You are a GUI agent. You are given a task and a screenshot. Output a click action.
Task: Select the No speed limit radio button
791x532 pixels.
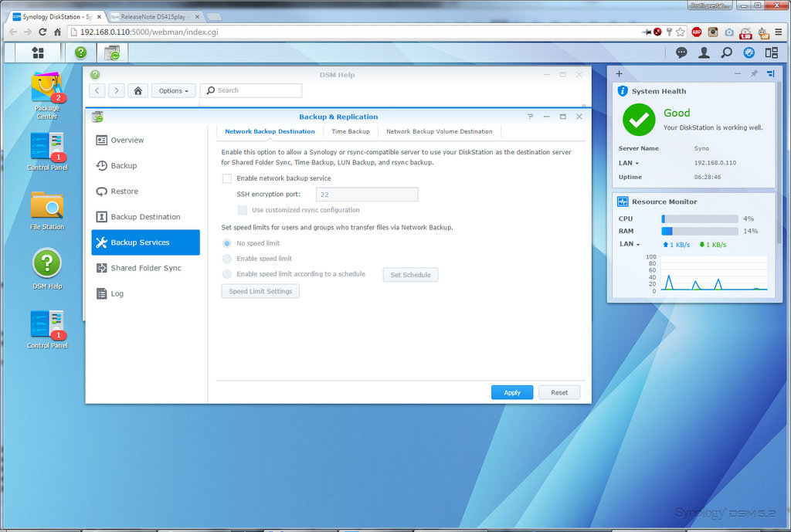(227, 243)
